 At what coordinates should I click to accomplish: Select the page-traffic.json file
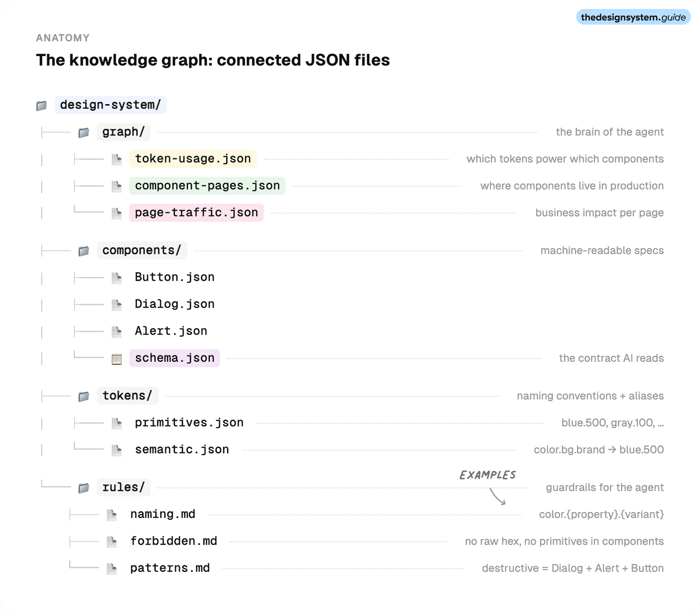point(196,213)
